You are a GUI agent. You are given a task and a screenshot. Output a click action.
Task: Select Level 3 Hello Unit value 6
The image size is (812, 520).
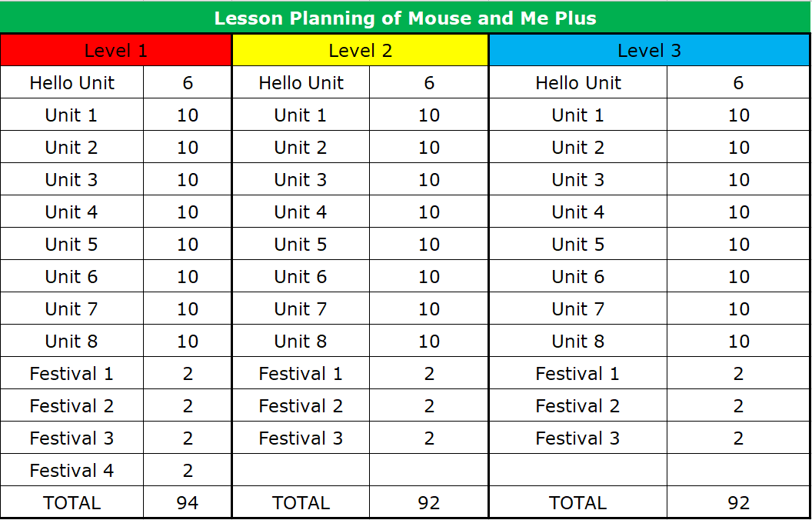(738, 82)
